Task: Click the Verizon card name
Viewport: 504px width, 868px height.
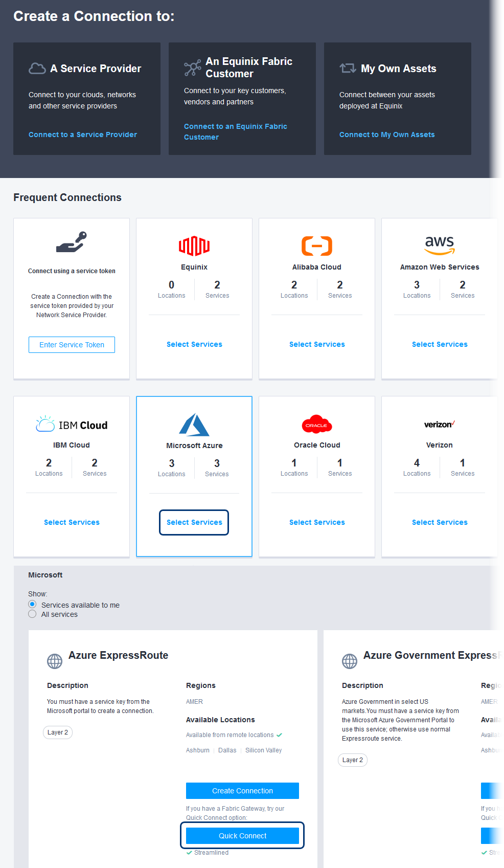Action: (440, 445)
